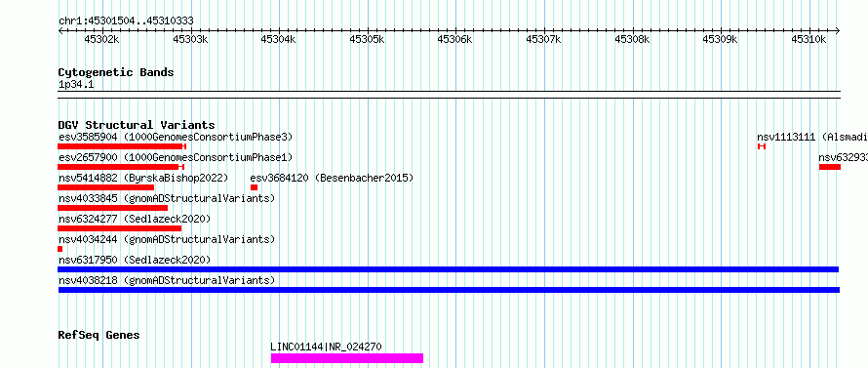The image size is (868, 368).
Task: Click the 45310k ruler tick label
Action: click(809, 39)
